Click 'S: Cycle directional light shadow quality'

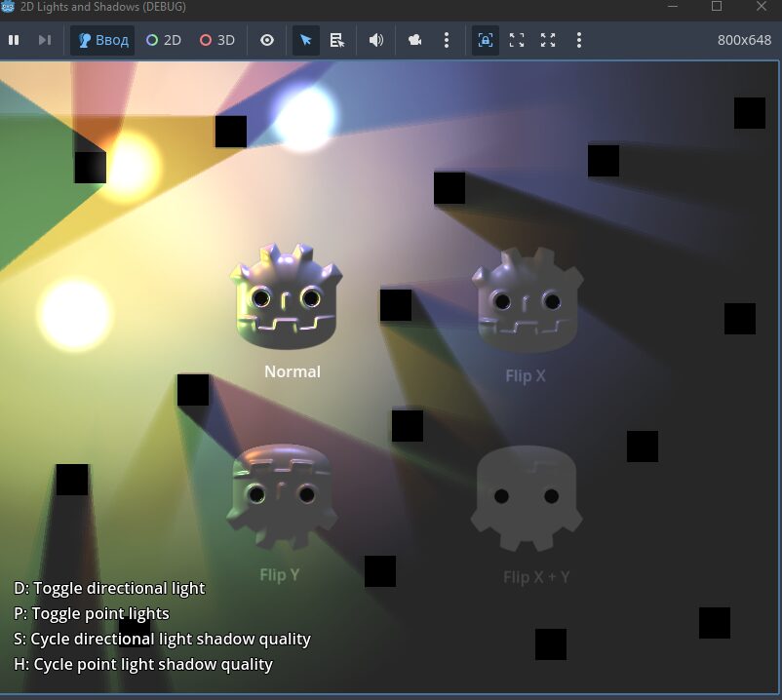[162, 640]
